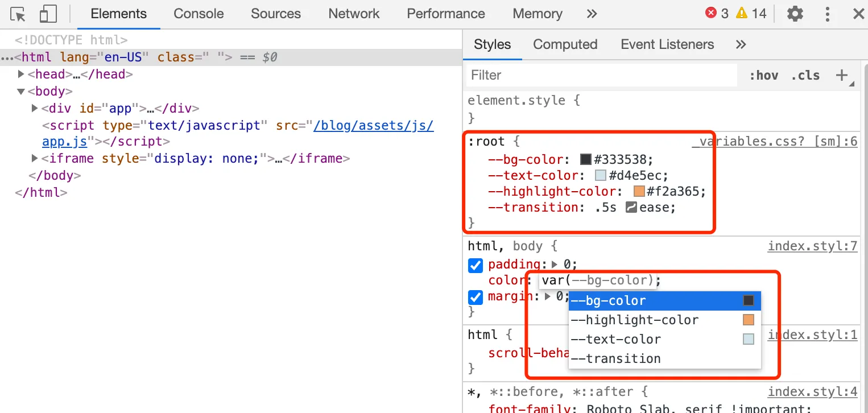This screenshot has height=413, width=868.
Task: Collapse the body element node
Action: click(x=21, y=91)
